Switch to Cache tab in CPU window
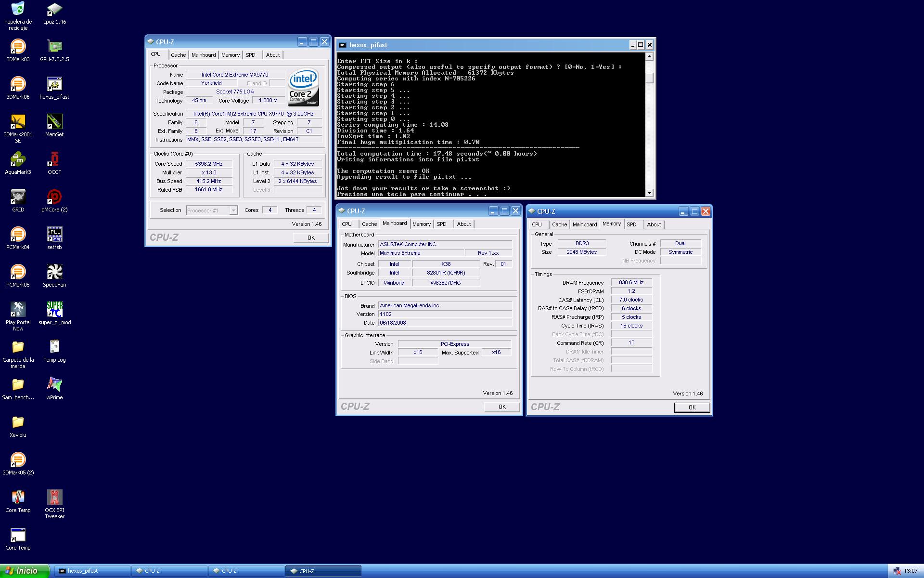Viewport: 924px width, 578px height. (178, 55)
